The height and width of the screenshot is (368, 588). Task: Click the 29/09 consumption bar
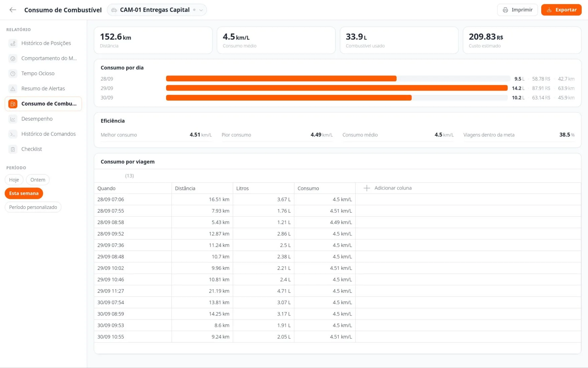[x=337, y=88]
